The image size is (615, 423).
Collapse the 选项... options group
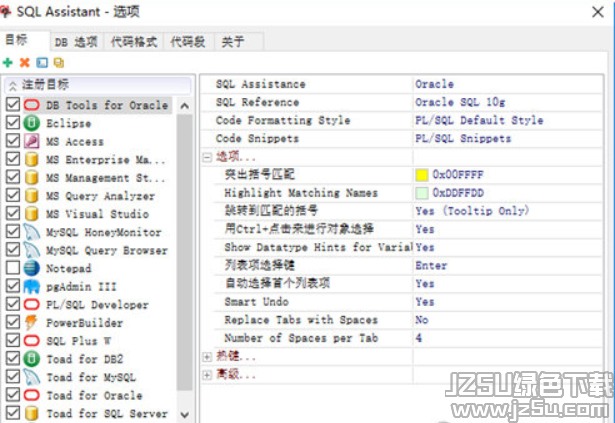[x=207, y=157]
